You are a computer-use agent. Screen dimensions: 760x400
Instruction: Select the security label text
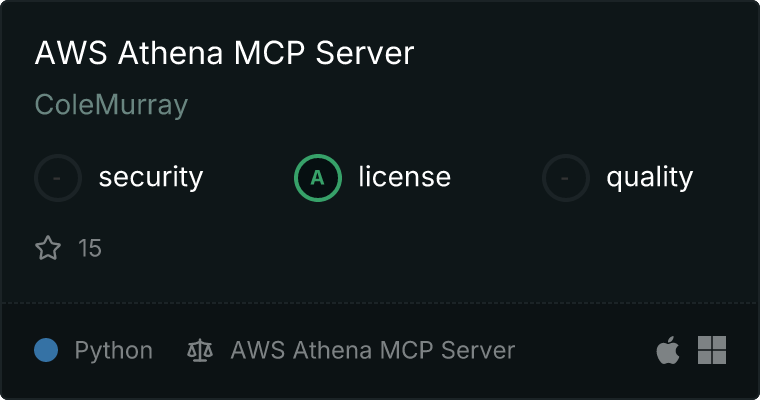pos(150,178)
